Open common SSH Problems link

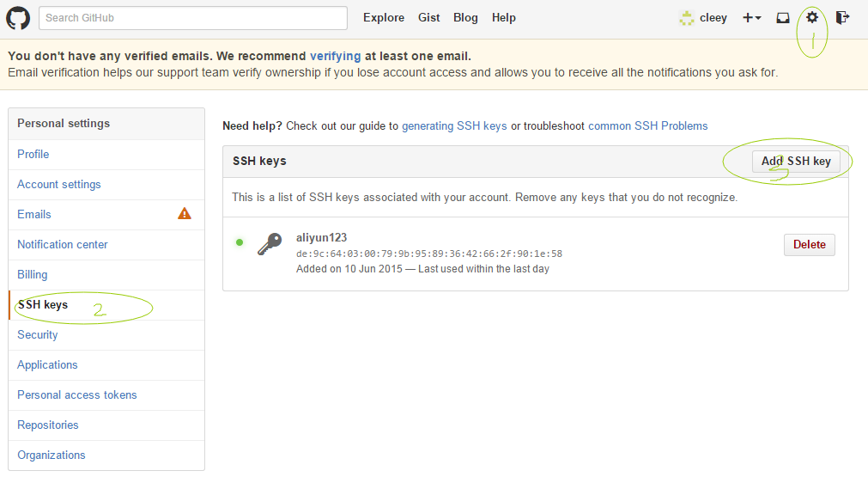click(647, 125)
